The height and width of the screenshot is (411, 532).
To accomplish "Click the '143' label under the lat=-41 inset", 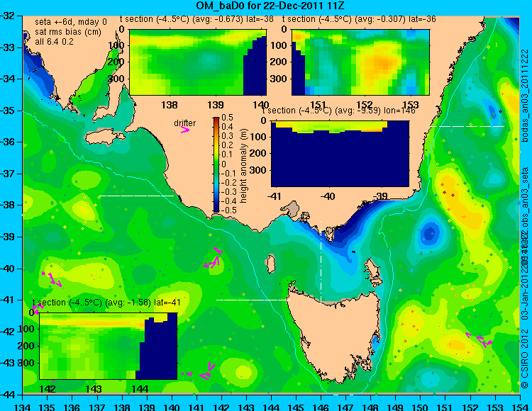I will [94, 388].
